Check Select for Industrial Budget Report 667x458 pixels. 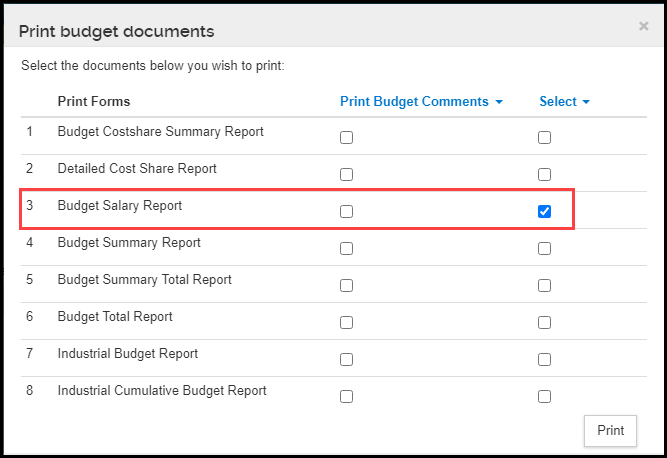(x=544, y=359)
